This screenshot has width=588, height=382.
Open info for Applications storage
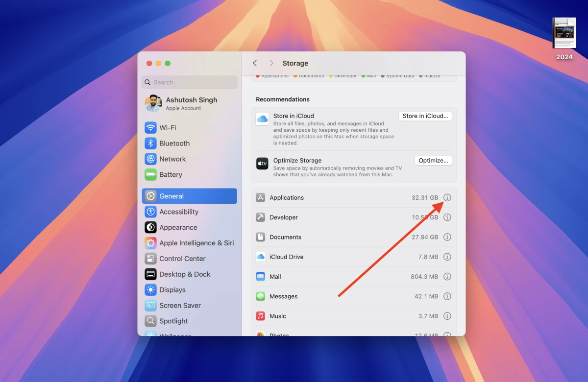[x=447, y=198]
